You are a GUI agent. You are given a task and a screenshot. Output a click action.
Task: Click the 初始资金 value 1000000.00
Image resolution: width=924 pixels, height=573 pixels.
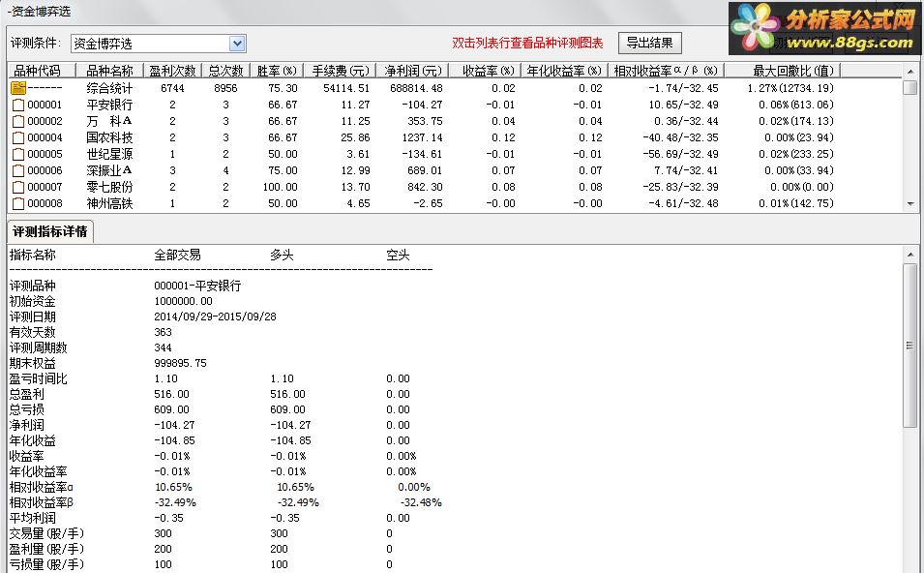(183, 301)
